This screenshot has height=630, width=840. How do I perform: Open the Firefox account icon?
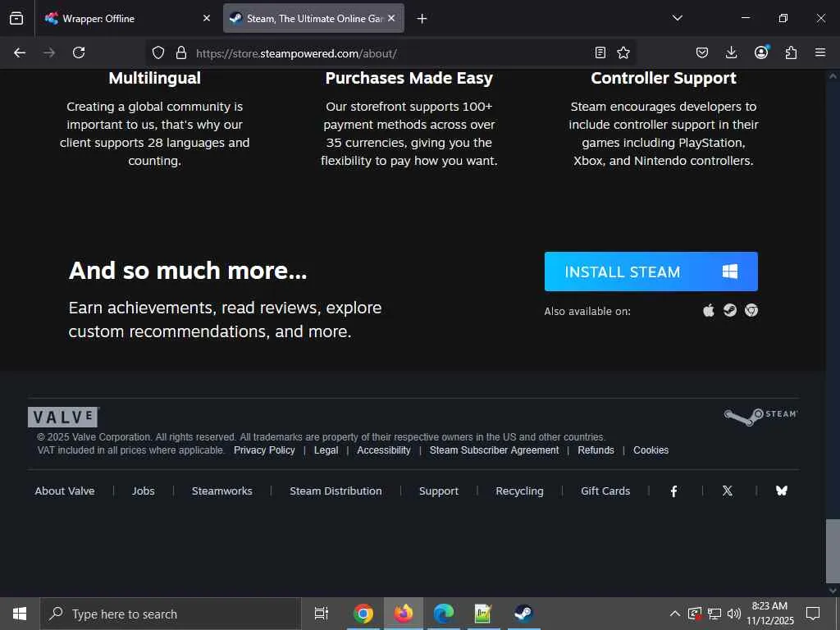(761, 52)
